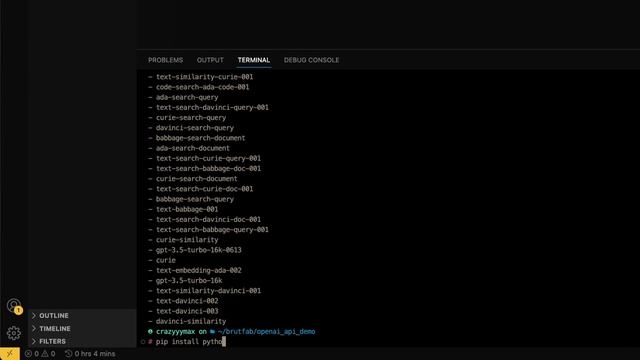Click the remote window indicator in status bar
This screenshot has height=360, width=640.
point(9,353)
